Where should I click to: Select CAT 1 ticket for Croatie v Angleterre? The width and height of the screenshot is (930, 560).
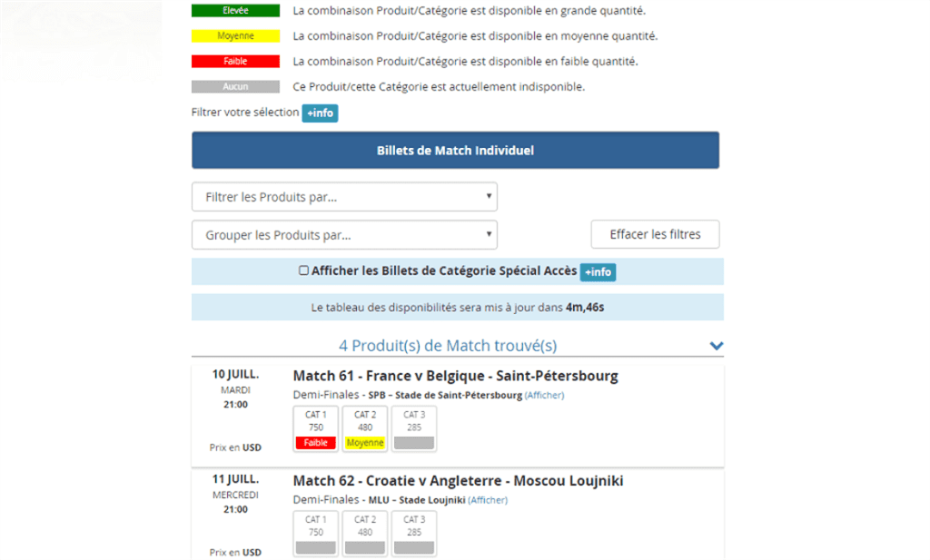click(316, 534)
